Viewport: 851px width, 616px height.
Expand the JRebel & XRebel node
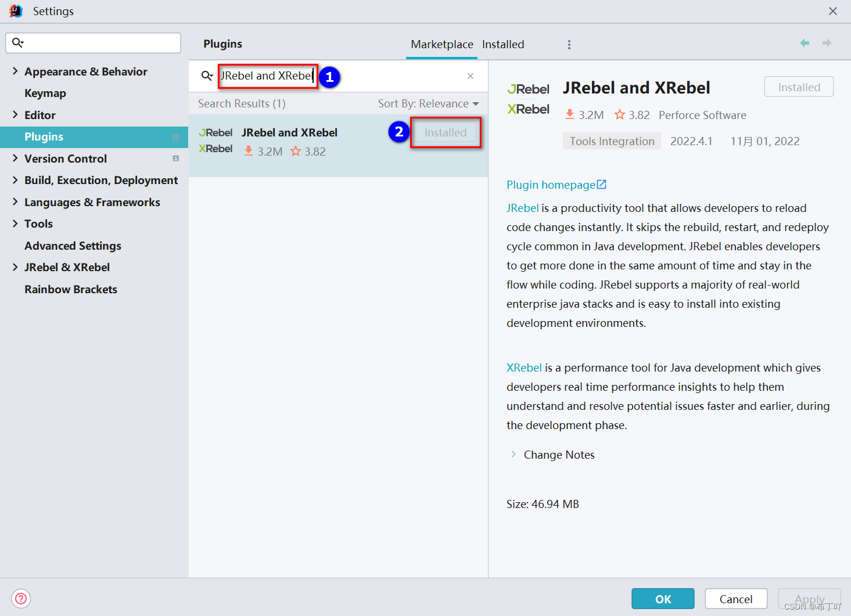(15, 267)
